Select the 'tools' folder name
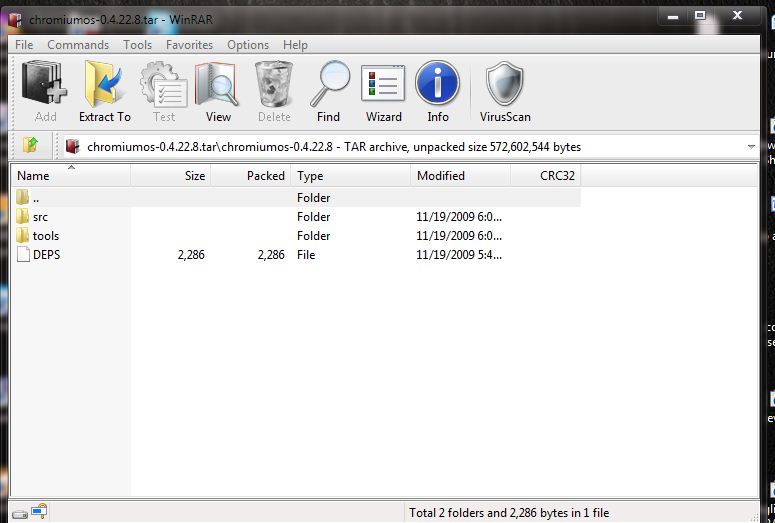The height and width of the screenshot is (523, 775). (x=46, y=236)
